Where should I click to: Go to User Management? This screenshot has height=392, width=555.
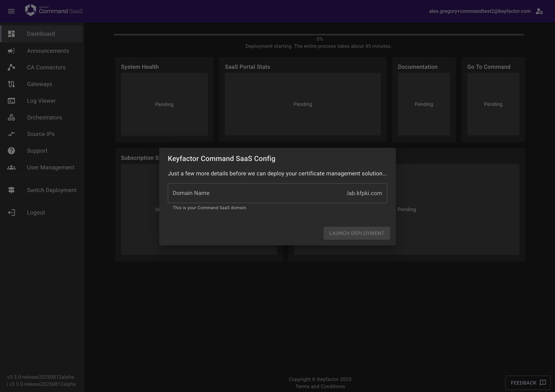(51, 167)
